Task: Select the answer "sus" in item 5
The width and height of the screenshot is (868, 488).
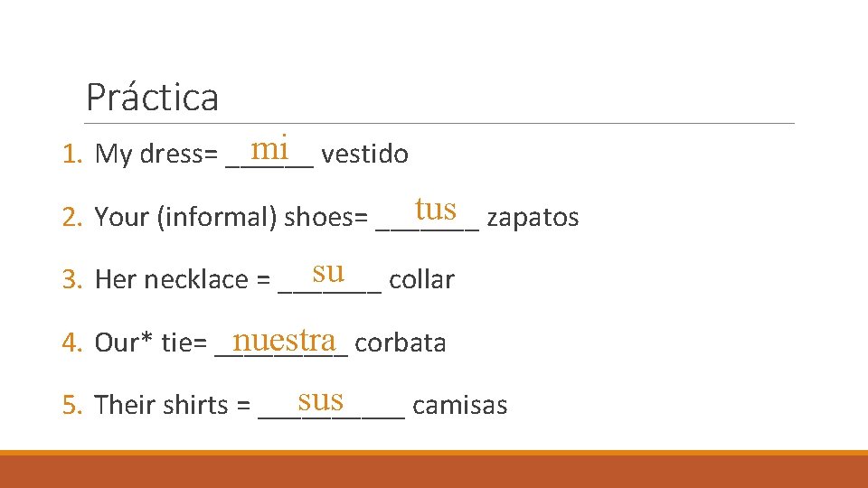Action: 320,399
